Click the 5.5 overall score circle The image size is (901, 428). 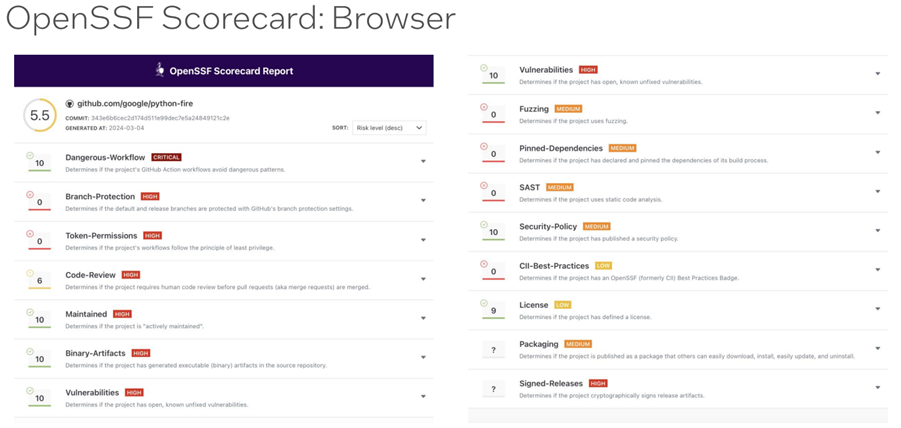pyautogui.click(x=40, y=116)
